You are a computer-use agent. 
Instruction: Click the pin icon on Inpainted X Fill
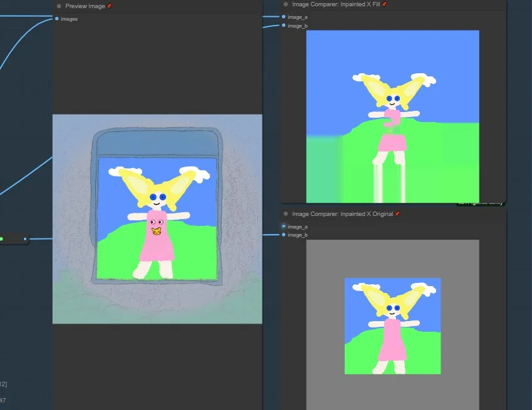[x=384, y=4]
